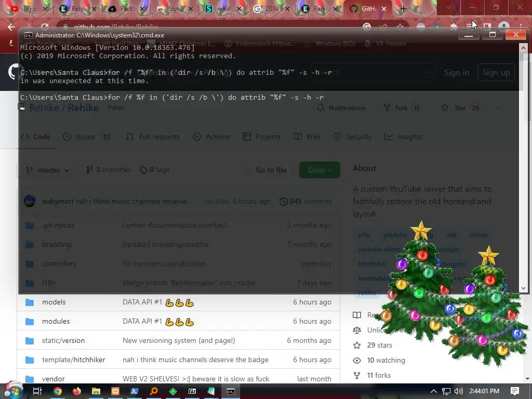Open the Windows notification center
This screenshot has width=532, height=399.
point(515,391)
